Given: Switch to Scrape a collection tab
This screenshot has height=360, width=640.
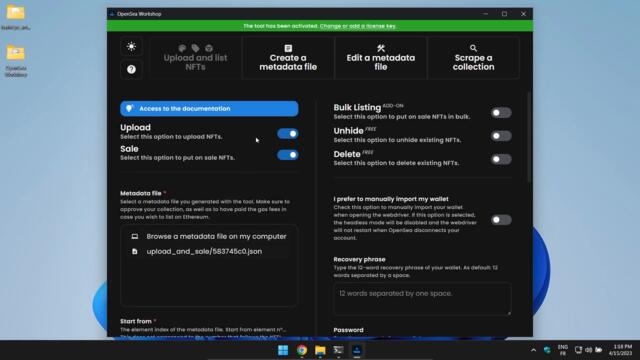Looking at the screenshot, I should (473, 58).
